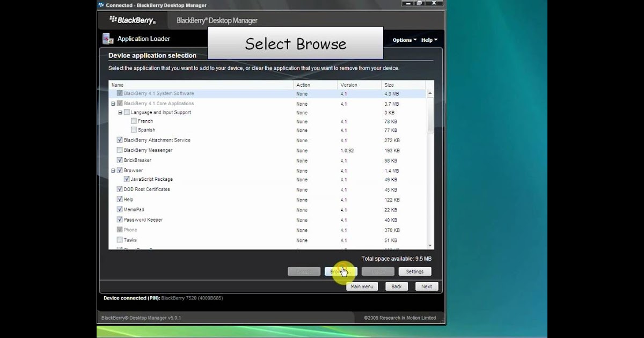Click the 272 KB size cell
This screenshot has height=338, width=644.
pos(392,141)
